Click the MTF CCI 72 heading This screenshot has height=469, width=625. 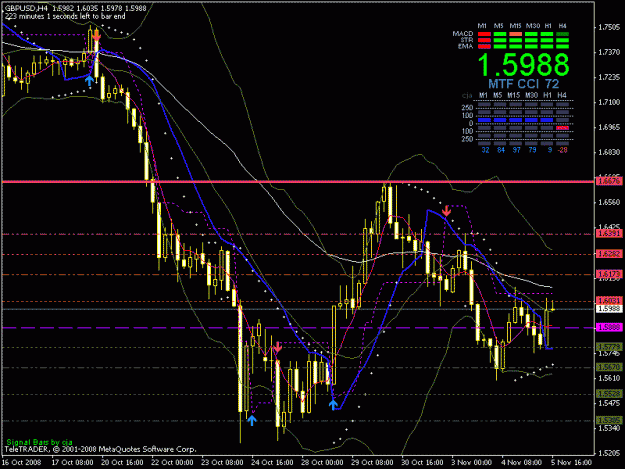tap(523, 84)
